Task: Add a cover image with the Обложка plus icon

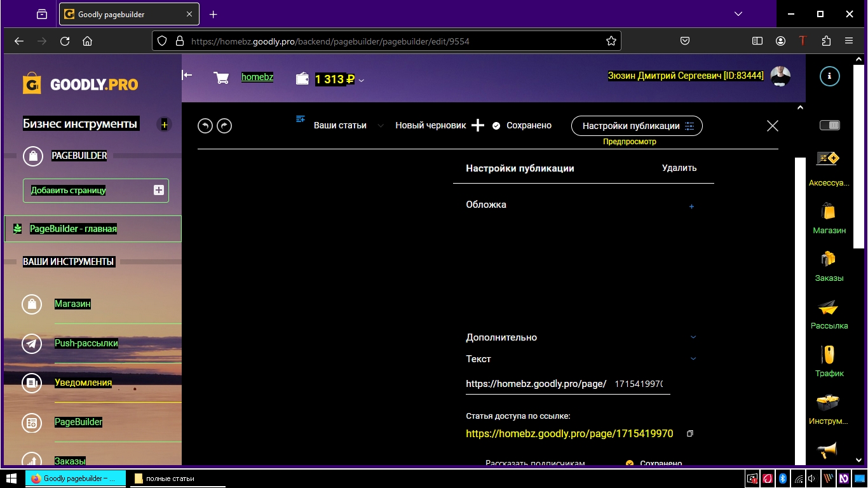Action: click(692, 207)
